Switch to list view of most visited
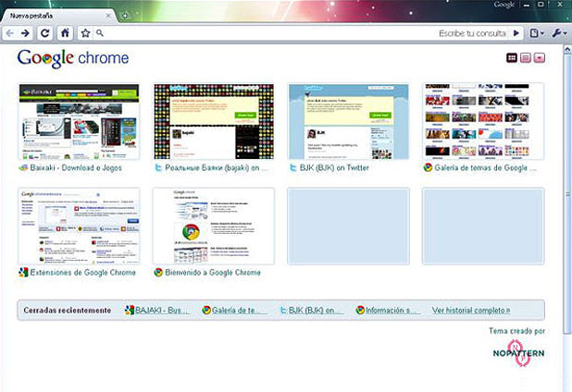Image resolution: width=572 pixels, height=392 pixels. (x=525, y=58)
